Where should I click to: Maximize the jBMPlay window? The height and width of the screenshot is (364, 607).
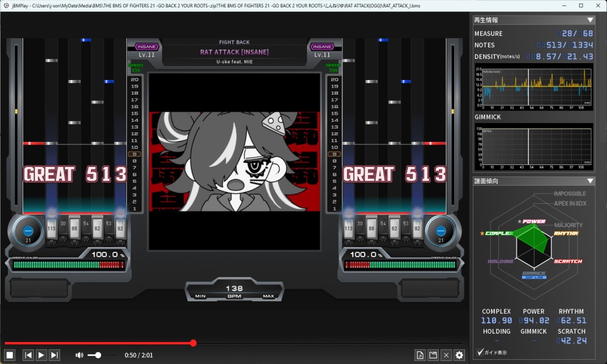coord(581,6)
